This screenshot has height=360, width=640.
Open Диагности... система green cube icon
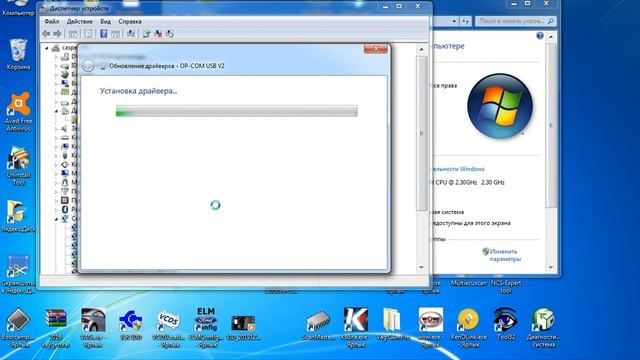(x=543, y=328)
